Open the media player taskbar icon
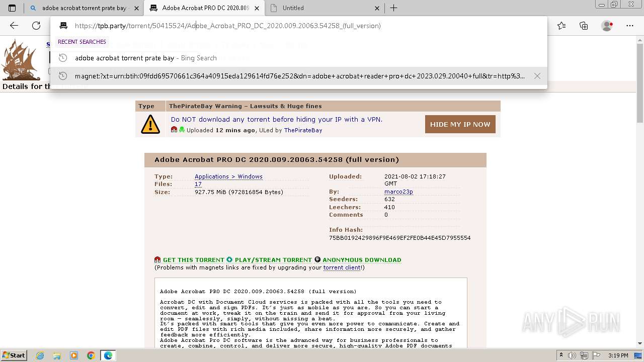This screenshot has width=644, height=362. click(74, 355)
